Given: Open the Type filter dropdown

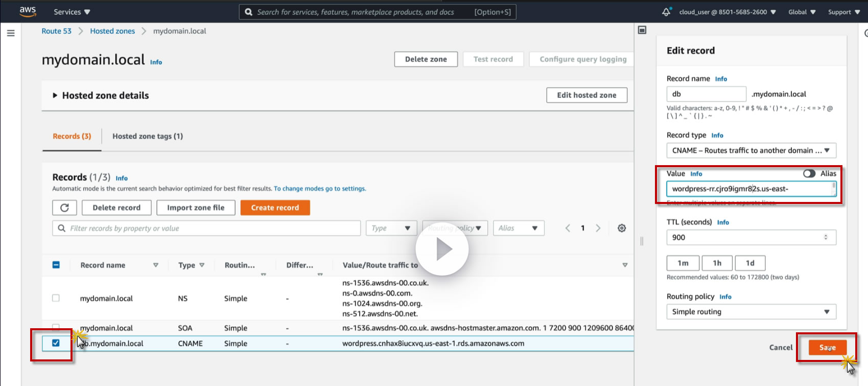Looking at the screenshot, I should 391,228.
